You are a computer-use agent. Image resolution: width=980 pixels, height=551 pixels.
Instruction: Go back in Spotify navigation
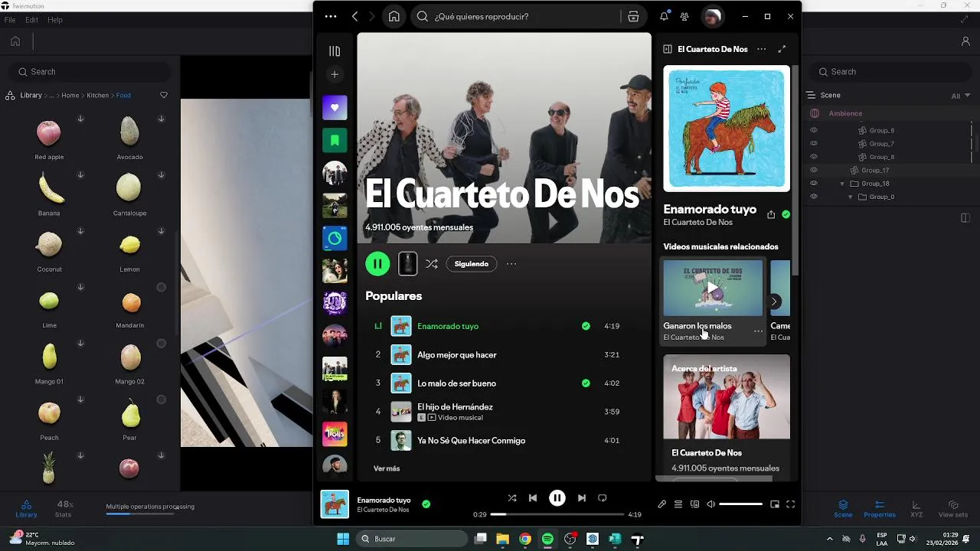(354, 16)
